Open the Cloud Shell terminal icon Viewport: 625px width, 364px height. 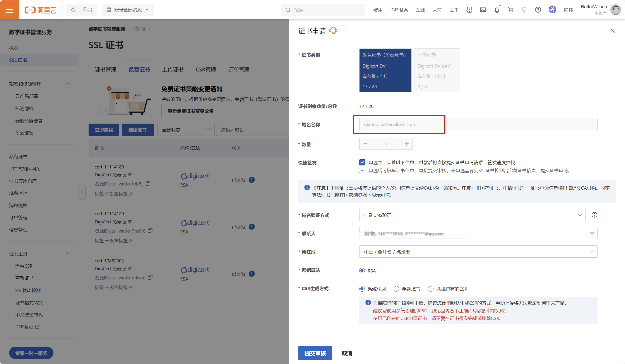(x=483, y=10)
